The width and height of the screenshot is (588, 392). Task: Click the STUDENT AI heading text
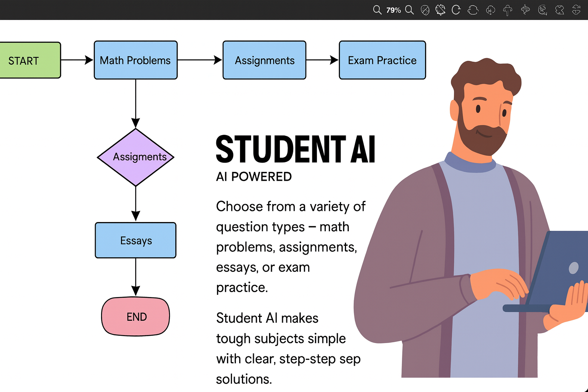point(295,149)
